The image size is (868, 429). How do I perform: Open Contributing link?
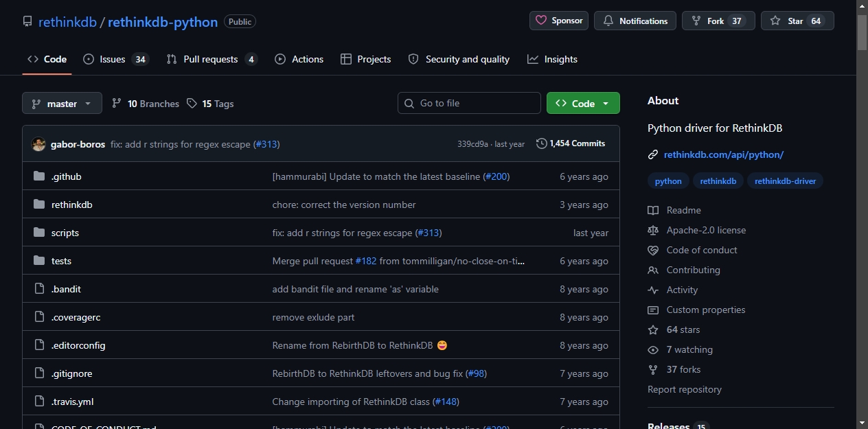[694, 270]
